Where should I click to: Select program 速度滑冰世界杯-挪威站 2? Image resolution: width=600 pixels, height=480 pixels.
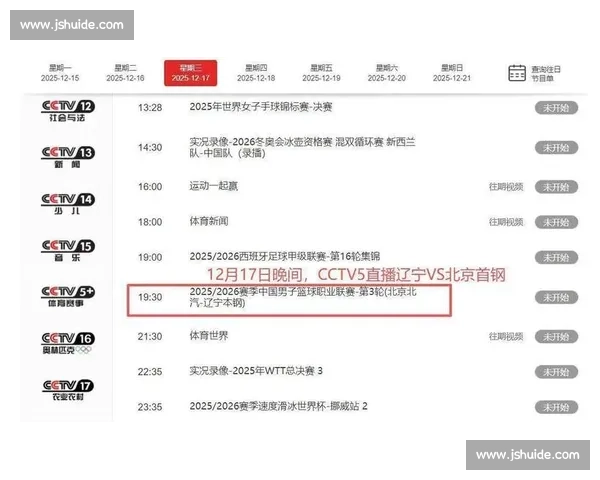(x=278, y=406)
